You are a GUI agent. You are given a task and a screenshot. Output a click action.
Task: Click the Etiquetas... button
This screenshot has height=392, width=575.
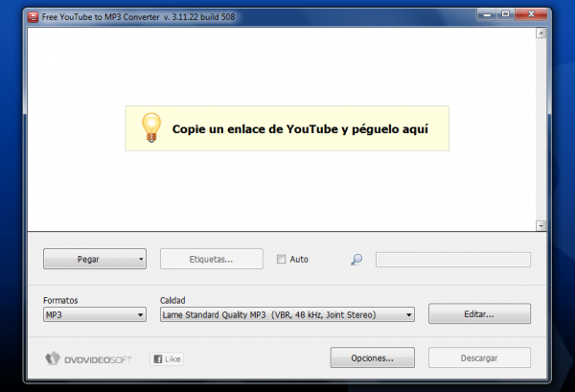pos(211,259)
